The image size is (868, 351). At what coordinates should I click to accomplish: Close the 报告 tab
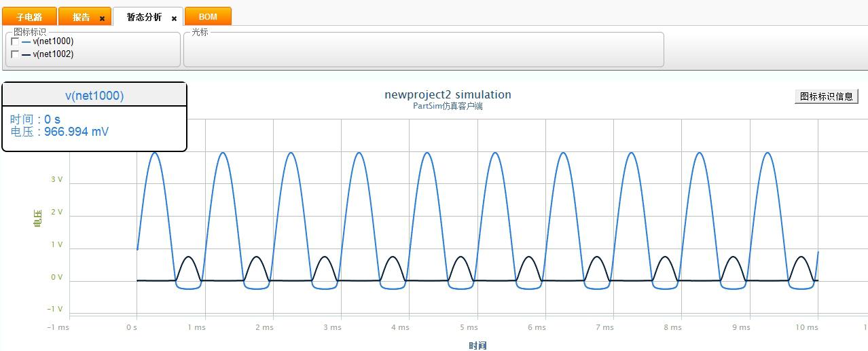[102, 19]
